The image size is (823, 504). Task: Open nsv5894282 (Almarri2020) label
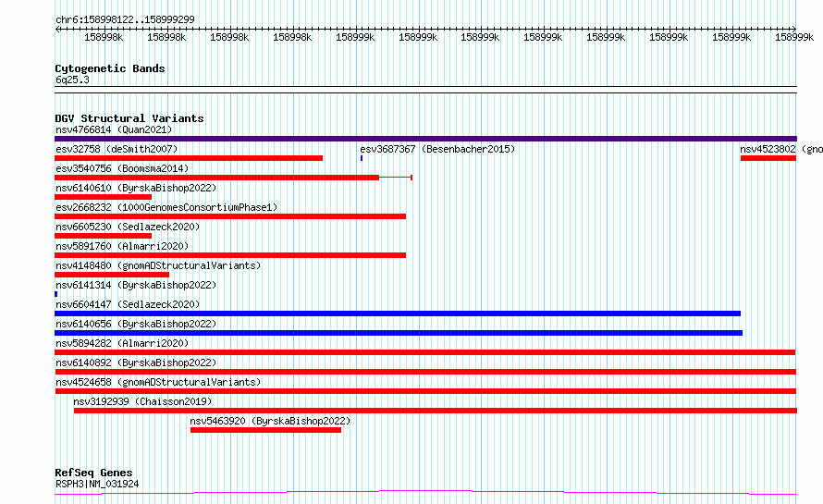tap(122, 343)
